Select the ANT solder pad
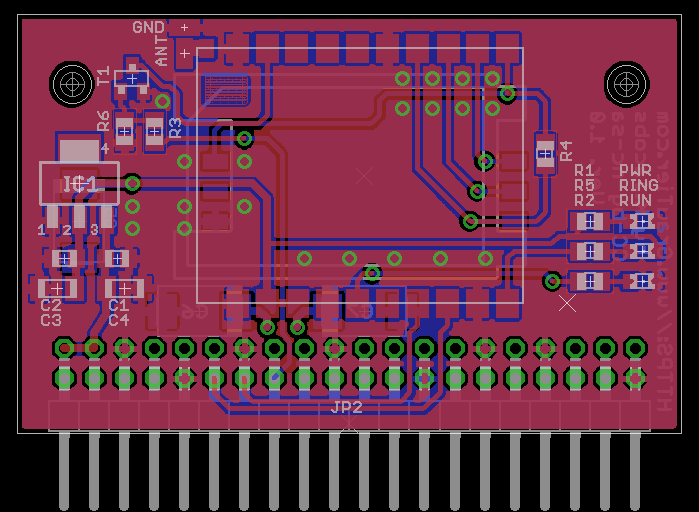The image size is (699, 512). (x=185, y=54)
